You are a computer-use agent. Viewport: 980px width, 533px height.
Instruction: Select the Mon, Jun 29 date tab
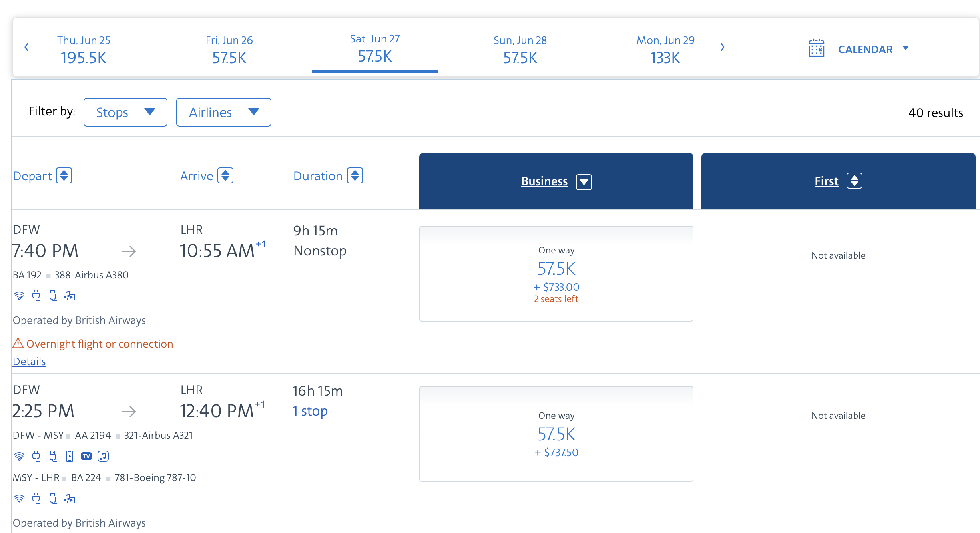(x=665, y=49)
